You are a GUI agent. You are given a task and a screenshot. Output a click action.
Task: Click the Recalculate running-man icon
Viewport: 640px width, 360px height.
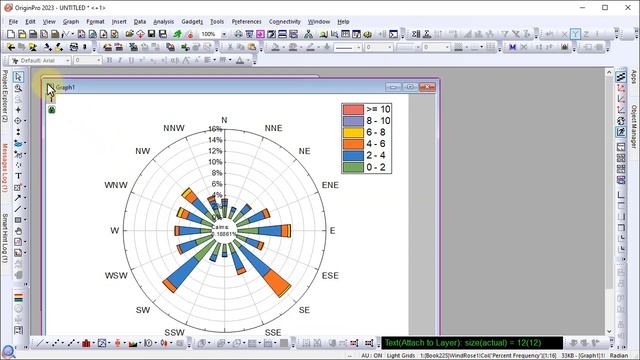tap(177, 34)
